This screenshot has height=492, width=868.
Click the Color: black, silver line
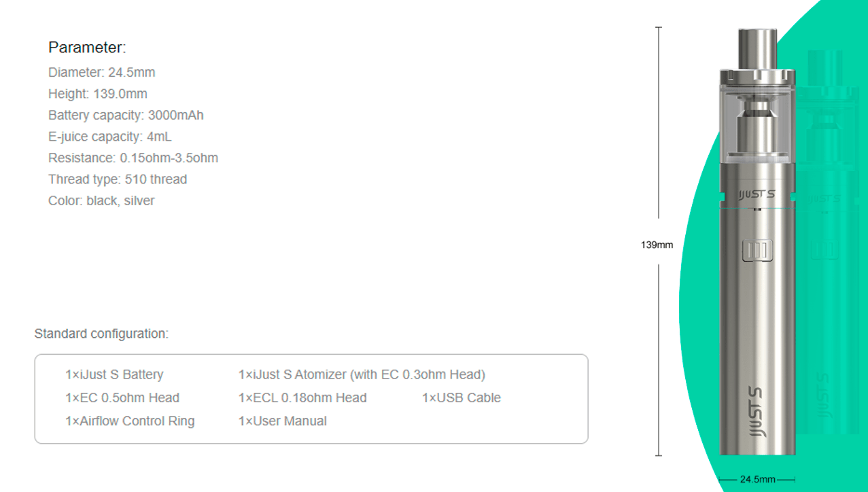(x=101, y=201)
